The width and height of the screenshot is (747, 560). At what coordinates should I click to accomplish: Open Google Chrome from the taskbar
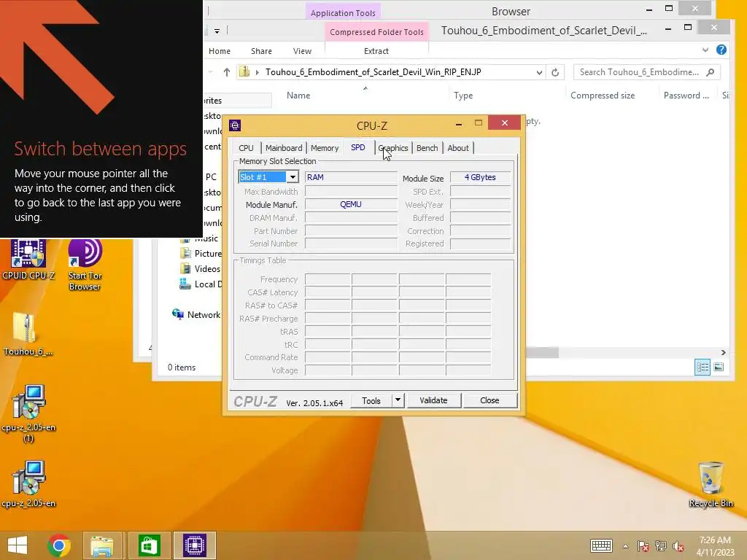pyautogui.click(x=59, y=545)
